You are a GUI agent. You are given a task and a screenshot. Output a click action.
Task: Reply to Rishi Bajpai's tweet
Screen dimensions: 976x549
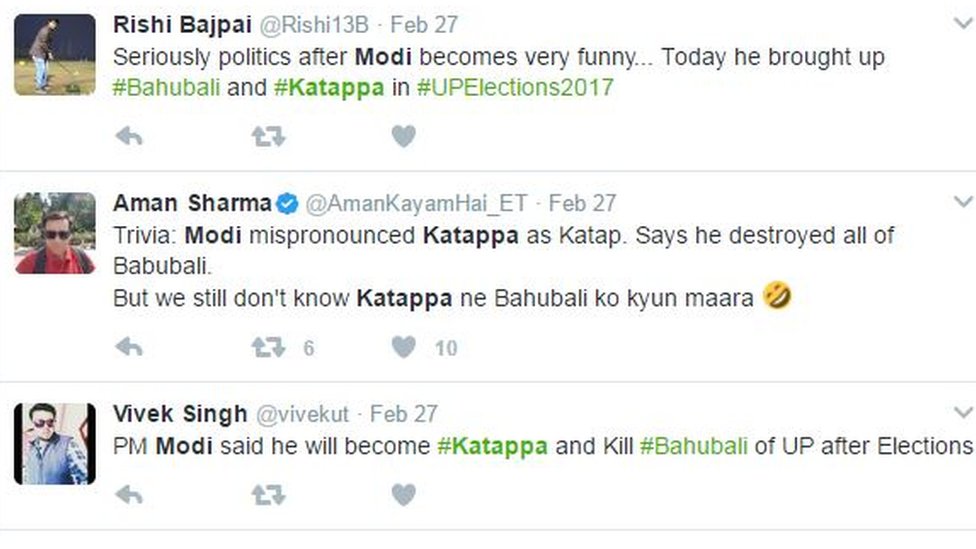[x=129, y=137]
